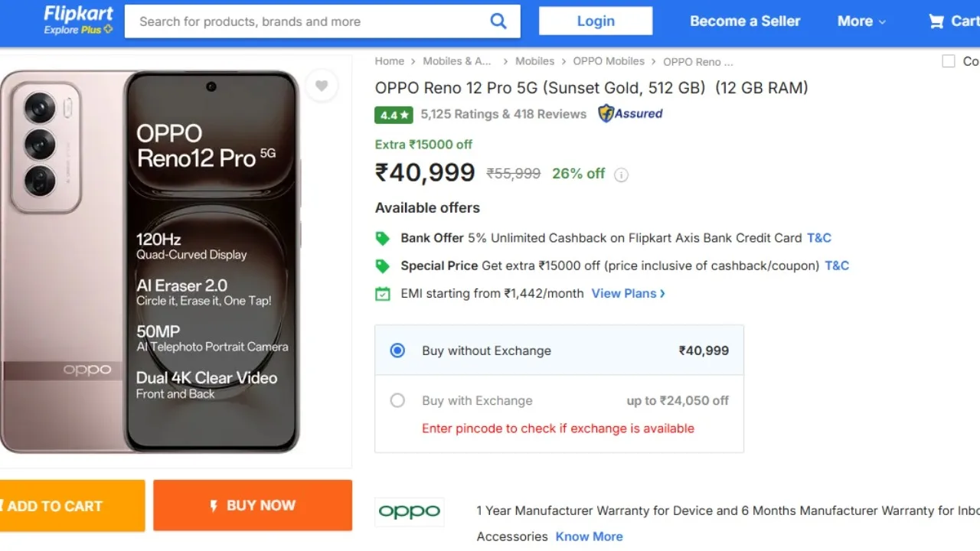Screen dimensions: 980x551
Task: Select Buy without Exchange option
Action: pos(397,350)
